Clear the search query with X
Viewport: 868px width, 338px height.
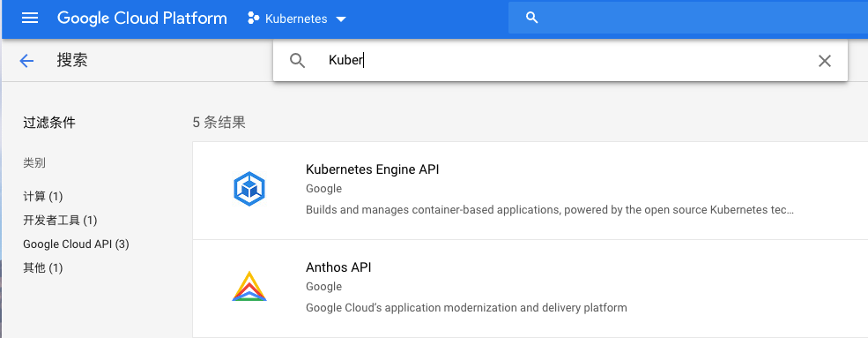(x=824, y=60)
